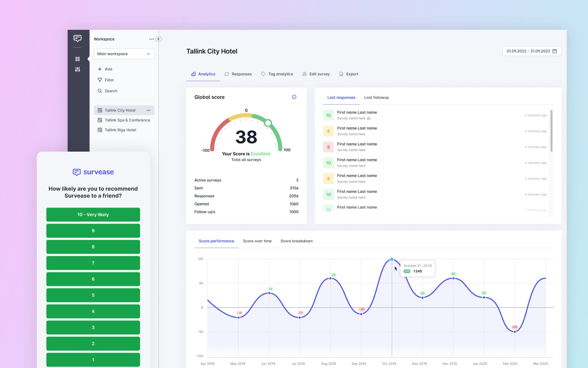Open the dashboard grid icon in dark sidebar

click(78, 59)
